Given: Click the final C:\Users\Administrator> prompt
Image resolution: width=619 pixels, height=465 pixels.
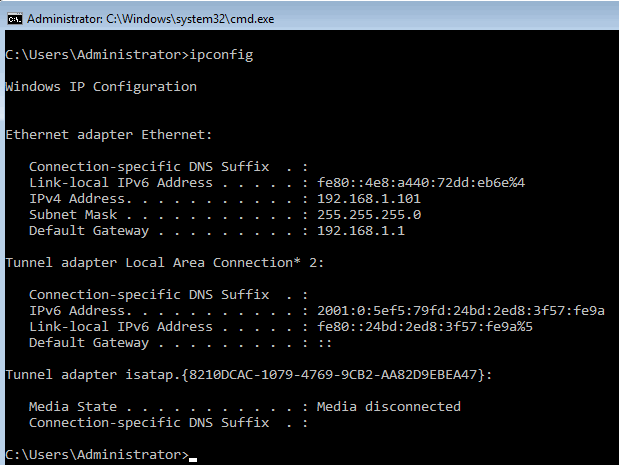Looking at the screenshot, I should 97,455.
